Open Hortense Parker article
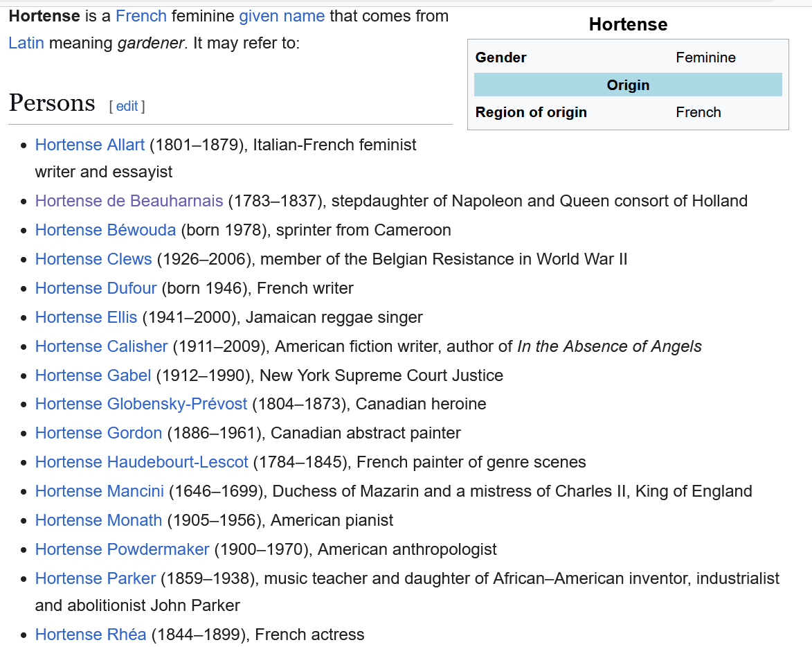 96,578
